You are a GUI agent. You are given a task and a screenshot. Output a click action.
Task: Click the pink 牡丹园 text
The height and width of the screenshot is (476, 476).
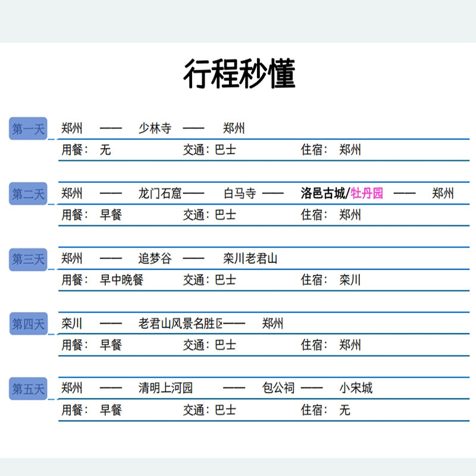[x=367, y=193]
